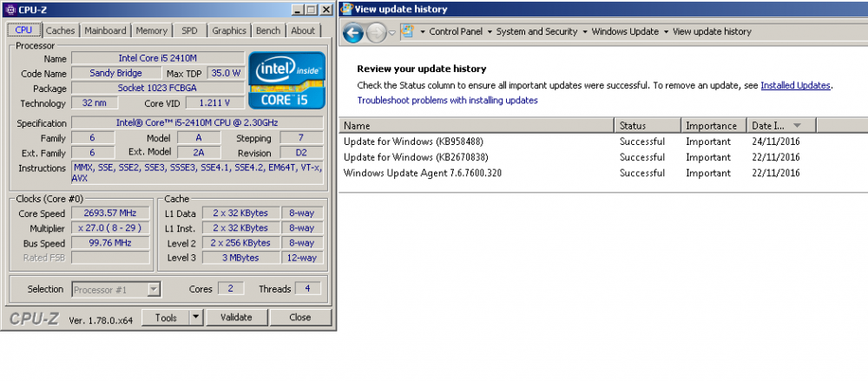868x381 pixels.
Task: Sort by the Importance column header
Action: click(x=714, y=126)
